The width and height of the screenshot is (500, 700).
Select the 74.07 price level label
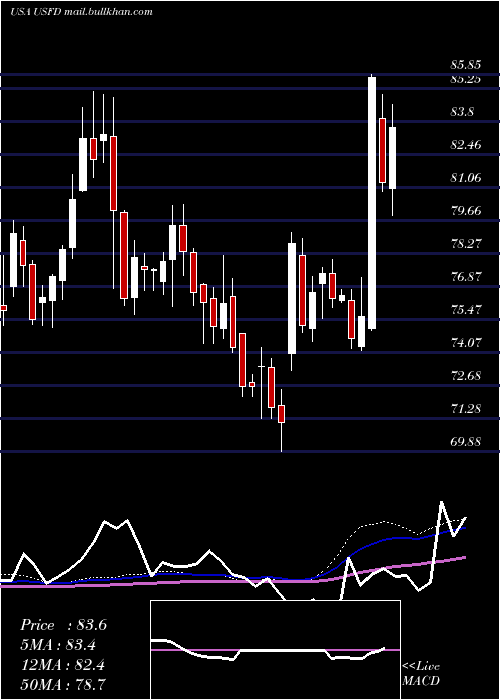(x=466, y=342)
